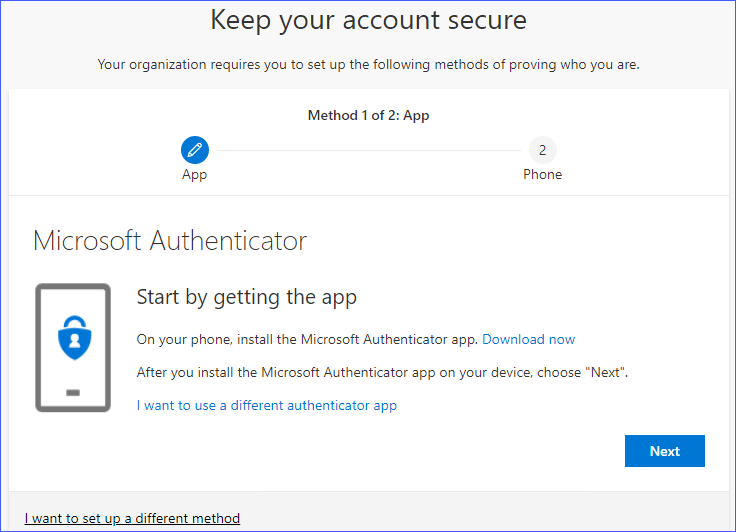Click the pencil icon for the App step
Image resolution: width=736 pixels, height=532 pixels.
[x=194, y=150]
